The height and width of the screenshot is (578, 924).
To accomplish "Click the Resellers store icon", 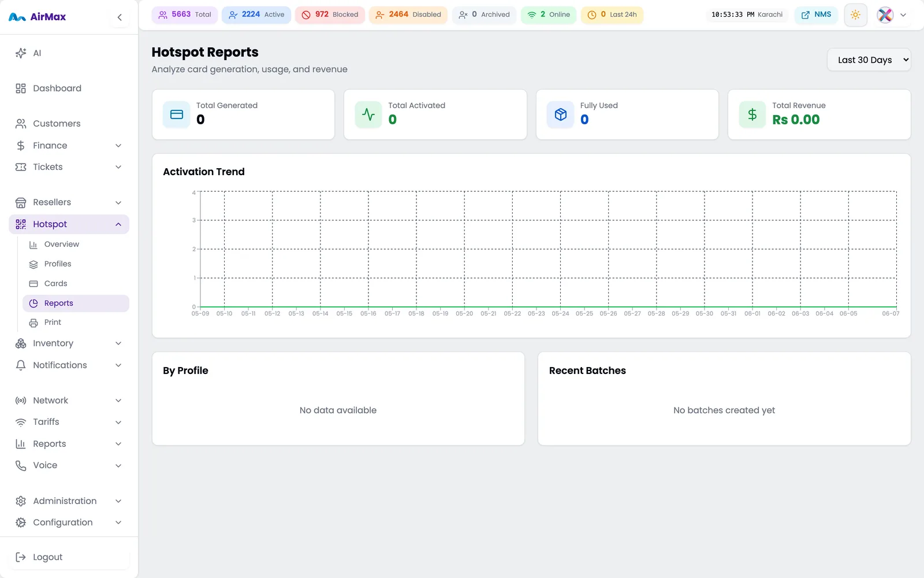I will (x=21, y=202).
